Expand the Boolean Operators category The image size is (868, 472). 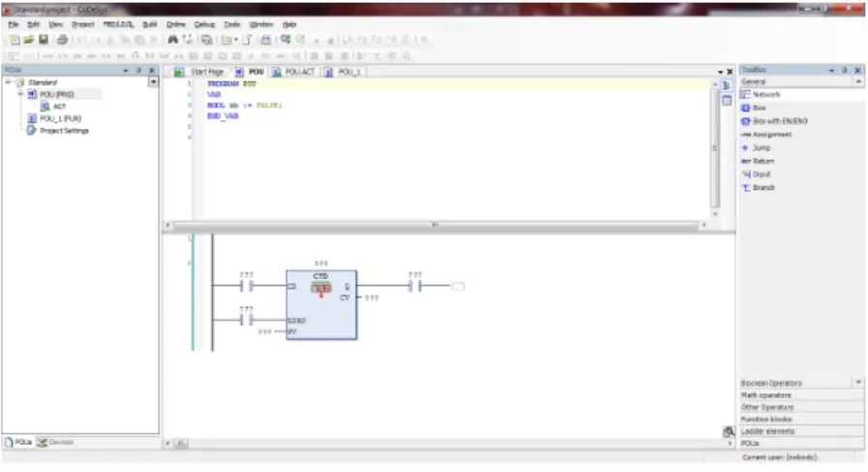pos(801,383)
